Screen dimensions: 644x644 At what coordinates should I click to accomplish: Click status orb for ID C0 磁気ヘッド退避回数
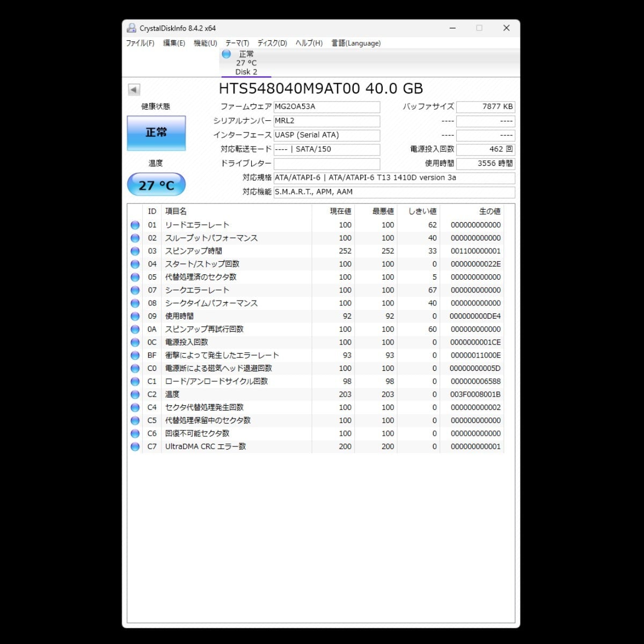tap(135, 369)
